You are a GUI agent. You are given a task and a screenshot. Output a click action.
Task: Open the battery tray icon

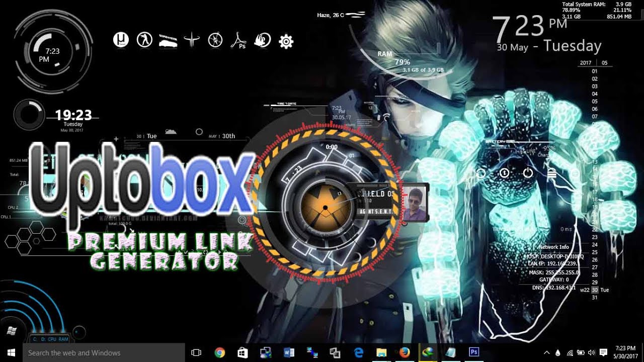(581, 352)
